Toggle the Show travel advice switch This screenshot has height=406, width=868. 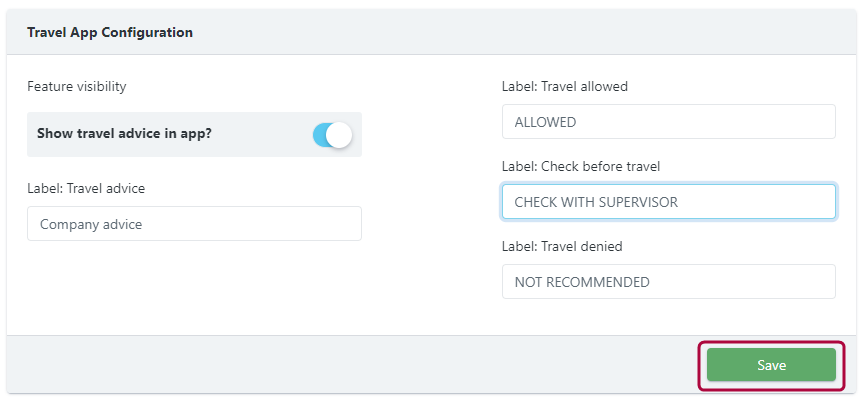(x=332, y=135)
